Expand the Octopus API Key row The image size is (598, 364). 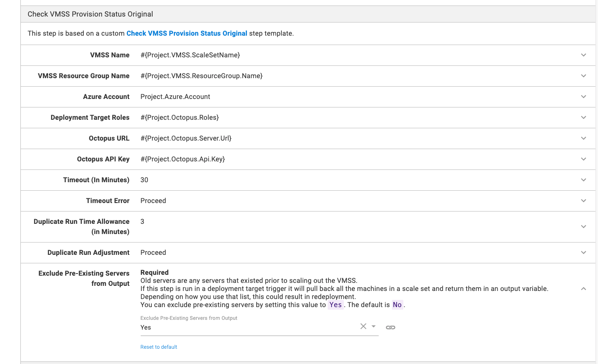click(584, 159)
